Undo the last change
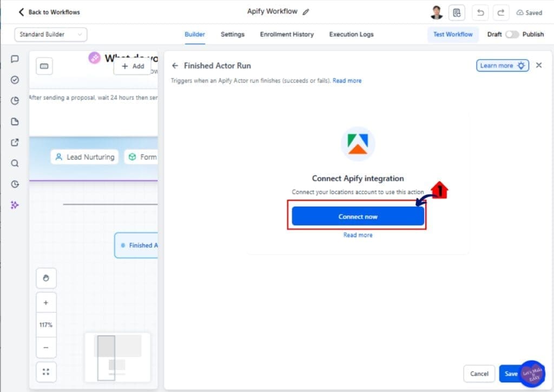The height and width of the screenshot is (392, 554). [x=480, y=13]
